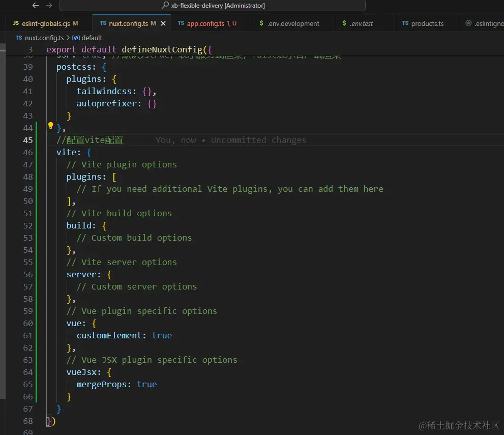Screen dimensions: 504x435
Task: Click the 'build: {' line
Action: point(86,226)
